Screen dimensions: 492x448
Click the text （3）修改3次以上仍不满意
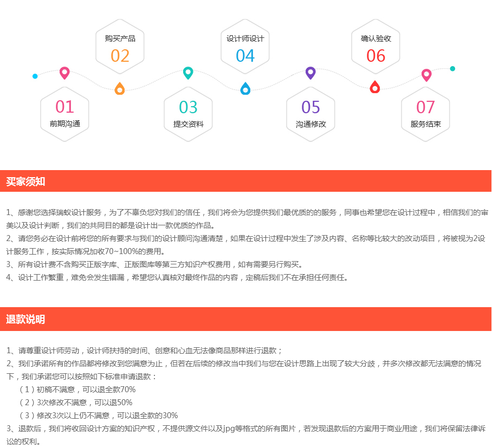click(98, 415)
